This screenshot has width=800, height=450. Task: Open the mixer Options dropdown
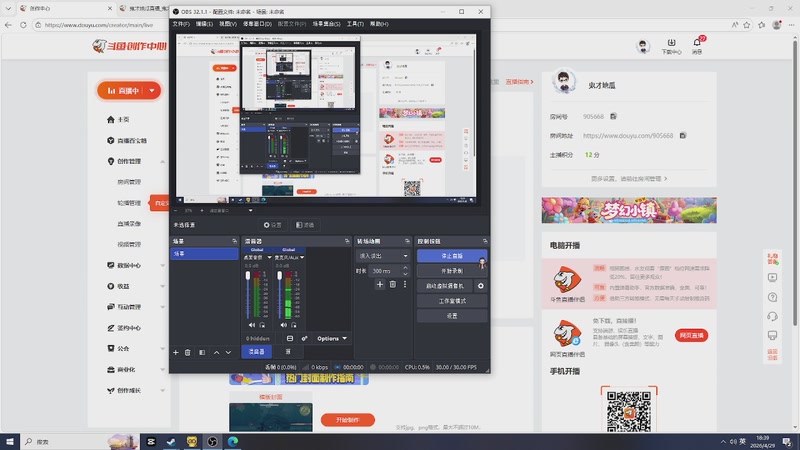332,338
